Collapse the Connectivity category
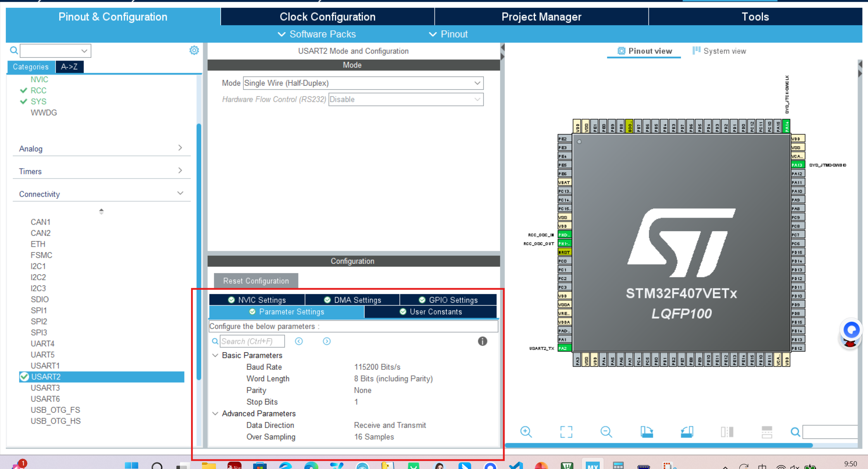Viewport: 868px width, 469px height. tap(180, 193)
